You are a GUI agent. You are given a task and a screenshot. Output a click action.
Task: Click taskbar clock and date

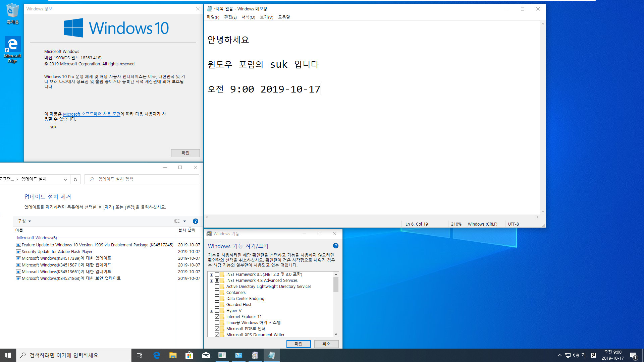[x=612, y=355]
